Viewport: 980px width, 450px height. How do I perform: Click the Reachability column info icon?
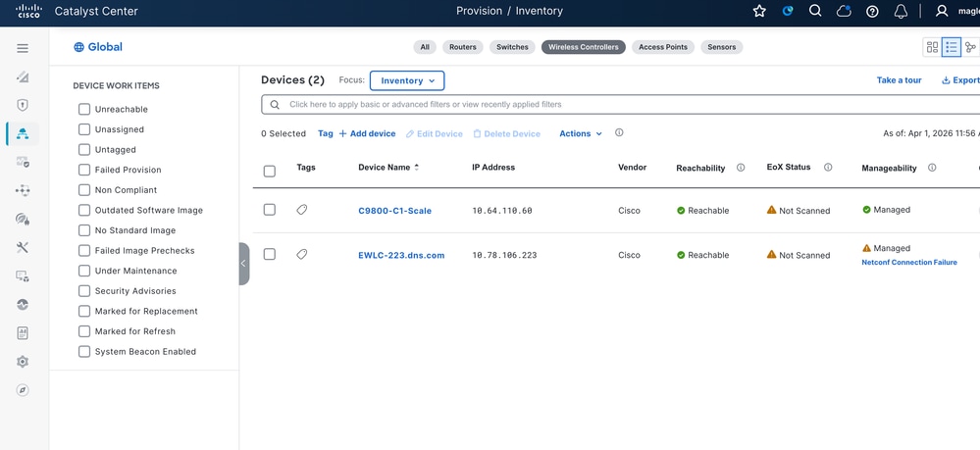741,168
